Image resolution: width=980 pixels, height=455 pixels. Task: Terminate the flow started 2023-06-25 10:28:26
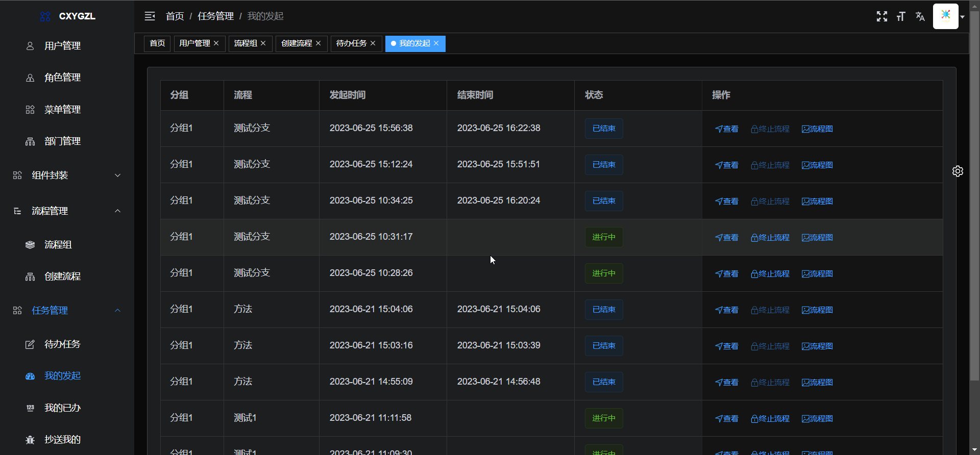(x=770, y=274)
